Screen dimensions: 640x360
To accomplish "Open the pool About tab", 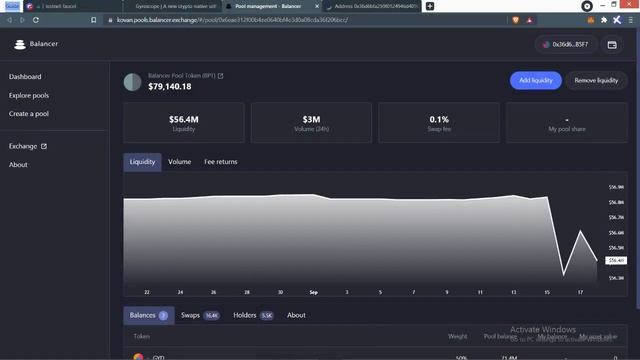I will 296,316.
